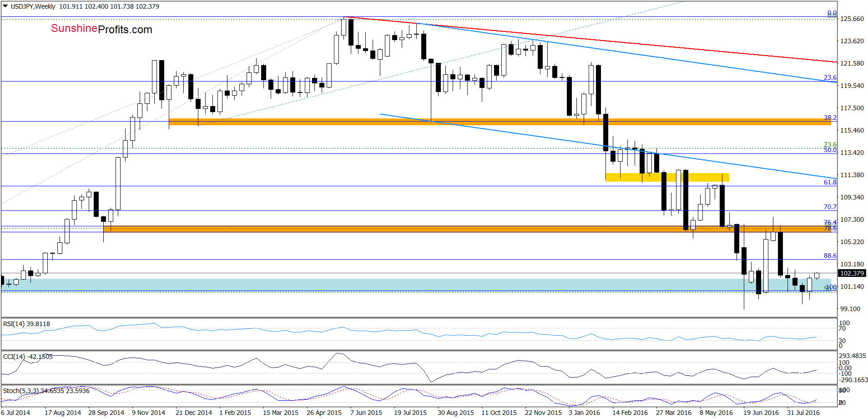868x419 pixels.
Task: Select the light-blue support zone near 101.140
Action: coord(416,285)
